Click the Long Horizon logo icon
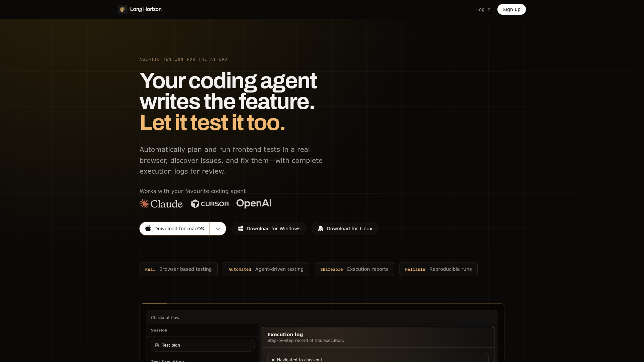Screen dimensions: 644x362 [122, 9]
